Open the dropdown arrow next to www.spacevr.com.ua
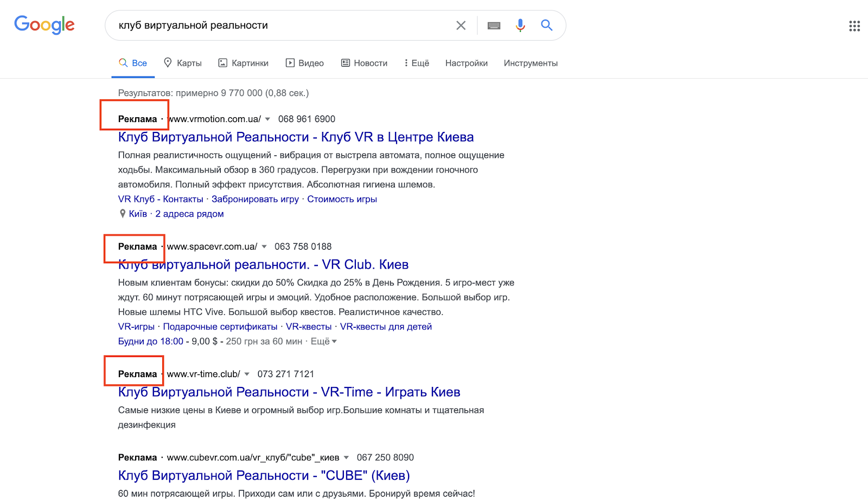This screenshot has height=502, width=868. pyautogui.click(x=264, y=247)
